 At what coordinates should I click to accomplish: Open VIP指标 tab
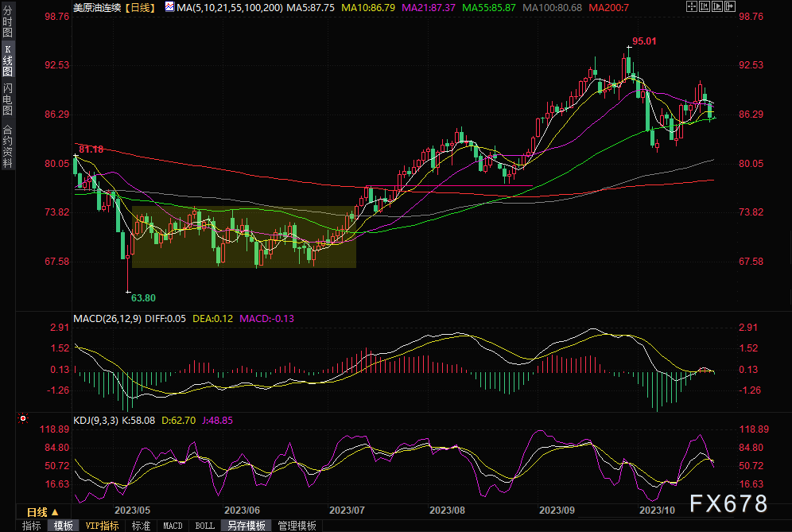tap(102, 526)
